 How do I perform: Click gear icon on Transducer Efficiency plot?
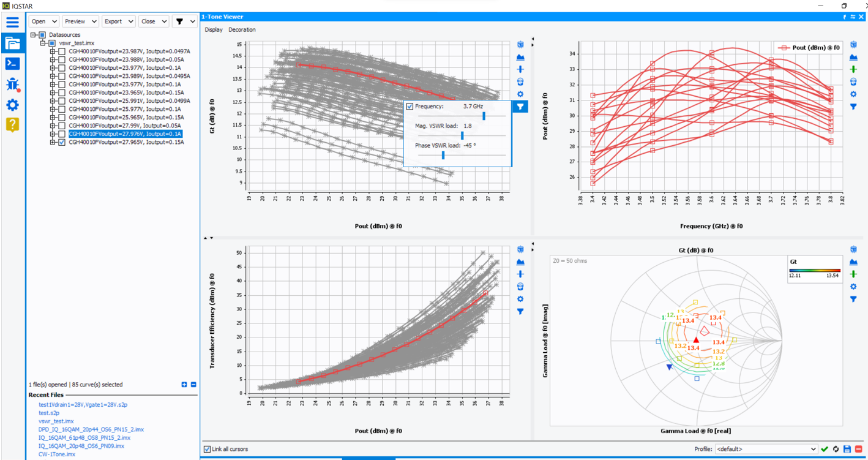520,299
